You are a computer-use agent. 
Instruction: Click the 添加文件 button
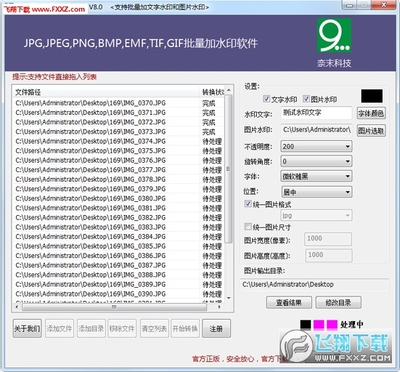(x=59, y=329)
